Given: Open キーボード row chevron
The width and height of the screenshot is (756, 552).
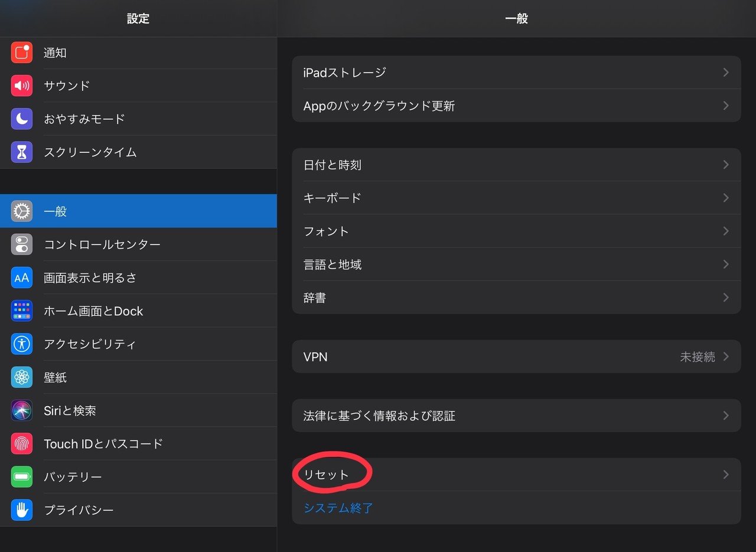Looking at the screenshot, I should pos(726,198).
